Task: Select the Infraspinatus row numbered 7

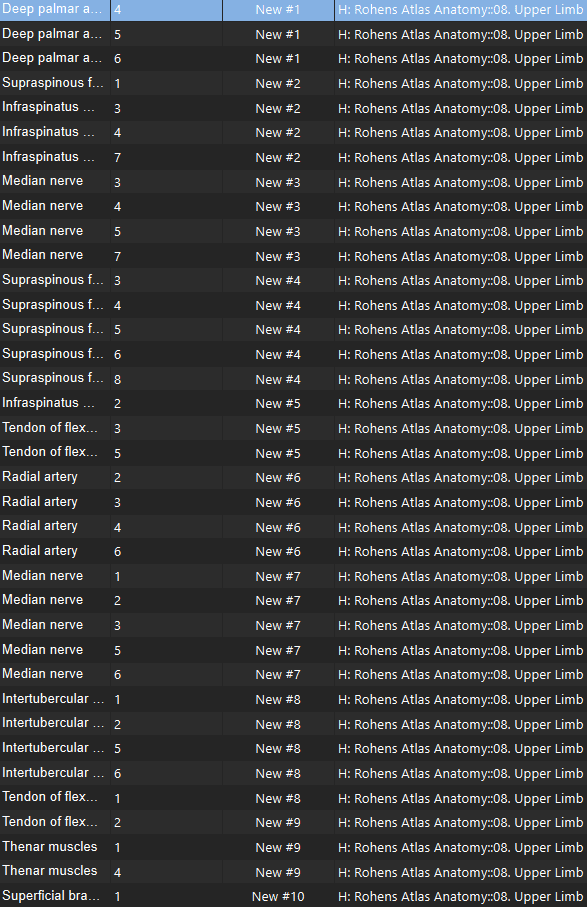Action: [293, 157]
